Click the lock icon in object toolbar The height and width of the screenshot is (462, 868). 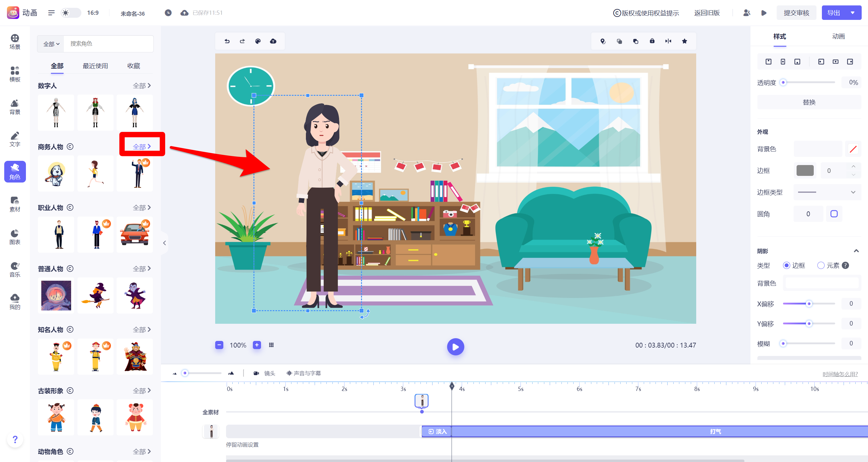[652, 41]
